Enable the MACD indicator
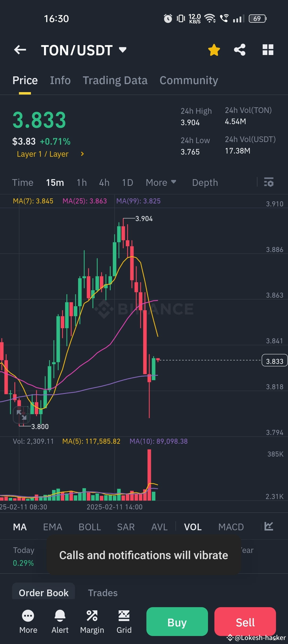288x644 pixels. (231, 527)
